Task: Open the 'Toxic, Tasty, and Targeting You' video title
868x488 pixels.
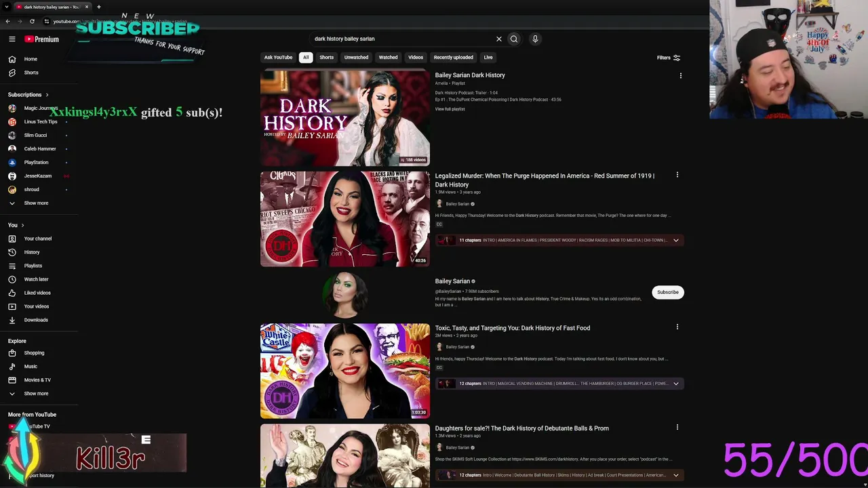Action: (x=513, y=328)
